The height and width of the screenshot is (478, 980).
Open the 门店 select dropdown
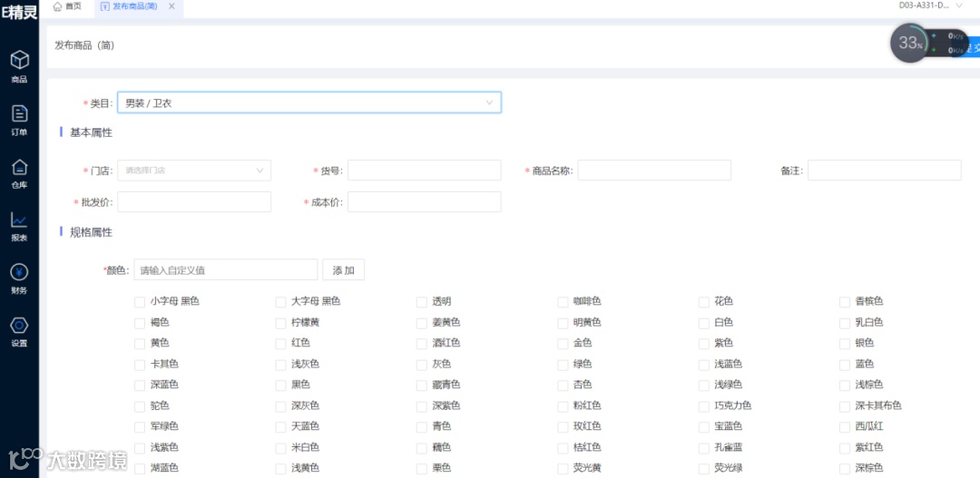coord(194,170)
